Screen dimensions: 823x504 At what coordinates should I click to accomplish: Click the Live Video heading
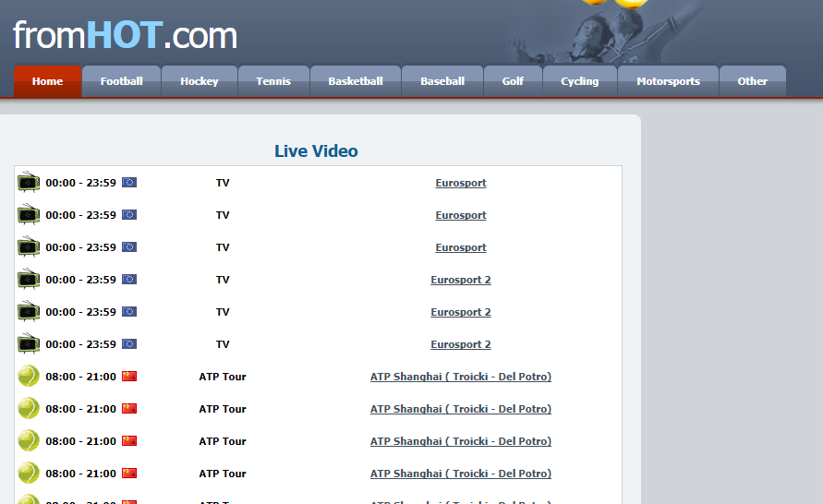coord(316,151)
